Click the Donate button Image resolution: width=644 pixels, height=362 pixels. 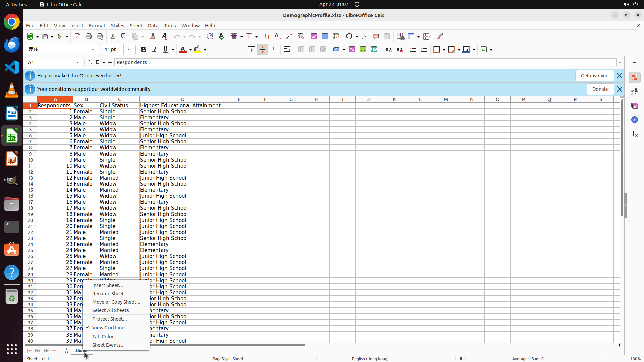coord(600,89)
